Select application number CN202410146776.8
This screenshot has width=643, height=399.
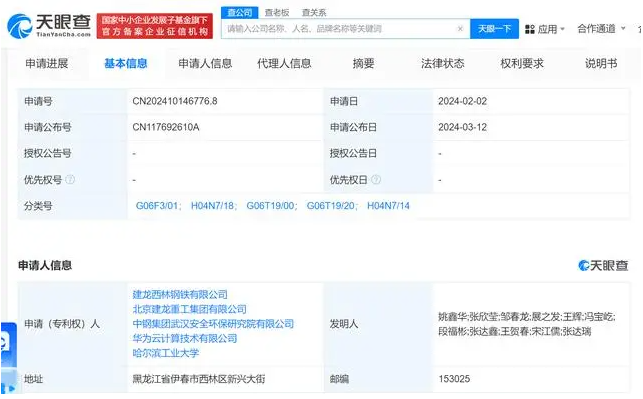175,101
